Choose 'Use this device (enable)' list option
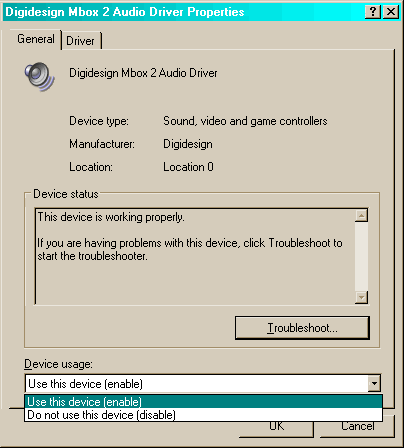Viewport: 404px width, 448px height. pos(203,402)
